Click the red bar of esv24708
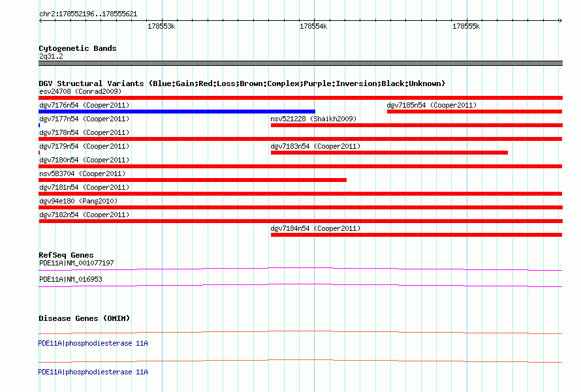Viewport: 581px width, 392px height. tap(300, 98)
